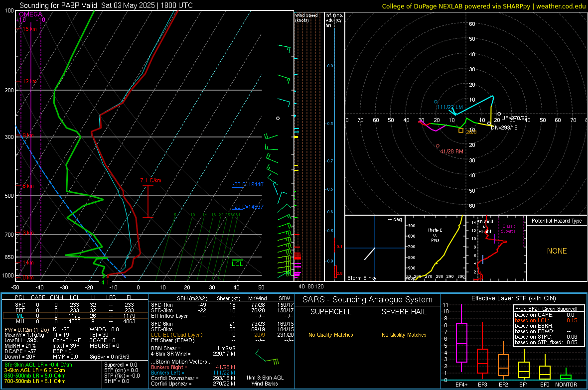This screenshot has width=588, height=390.
Task: Select the NONE hazard type text
Action: 557,251
